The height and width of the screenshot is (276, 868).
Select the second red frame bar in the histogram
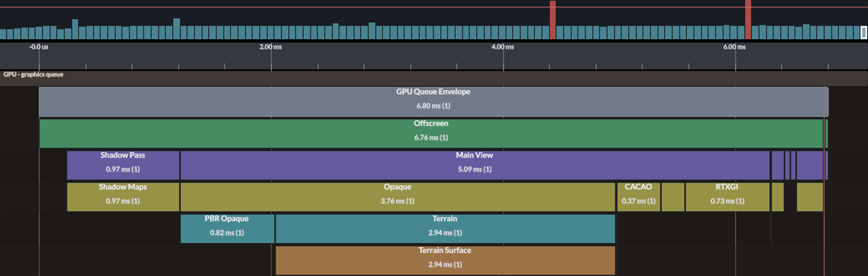748,20
